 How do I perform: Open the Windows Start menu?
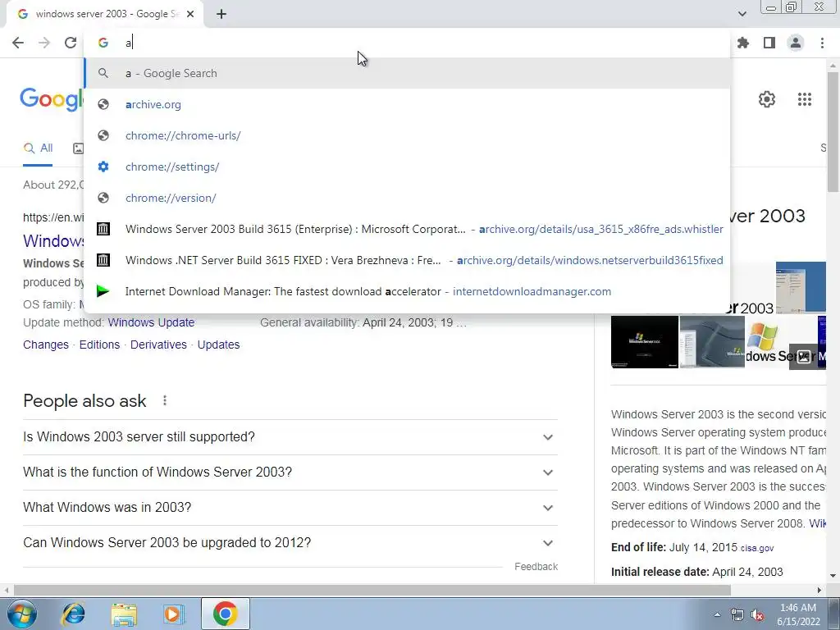pyautogui.click(x=22, y=614)
